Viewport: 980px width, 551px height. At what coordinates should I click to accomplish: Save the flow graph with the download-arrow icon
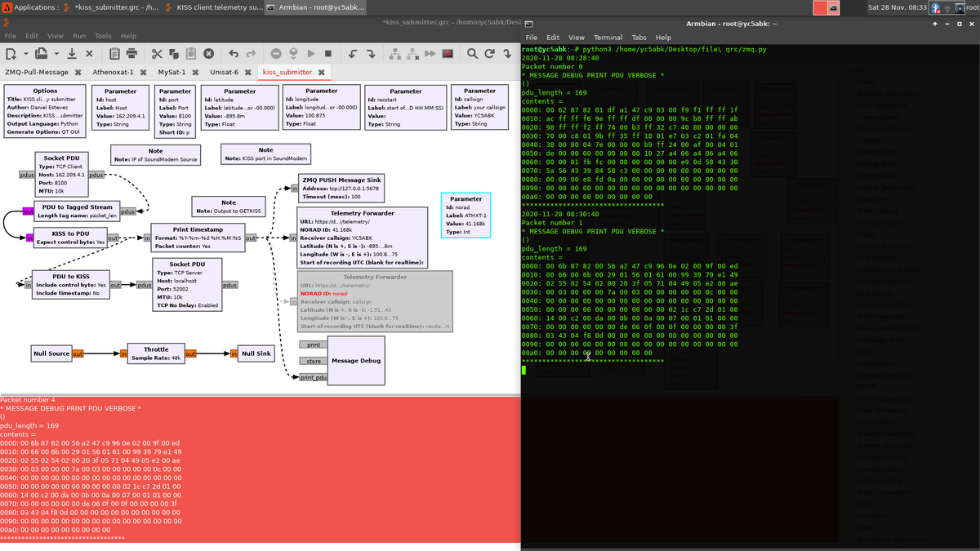pyautogui.click(x=72, y=53)
